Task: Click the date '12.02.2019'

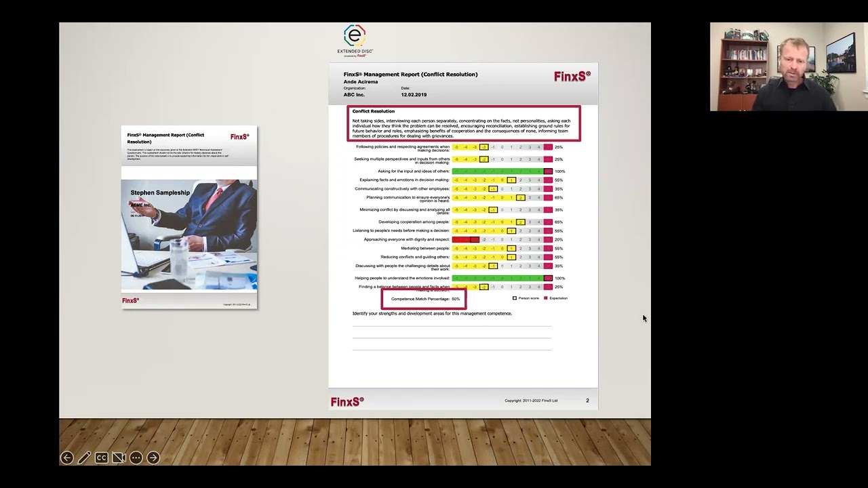Action: (x=414, y=95)
